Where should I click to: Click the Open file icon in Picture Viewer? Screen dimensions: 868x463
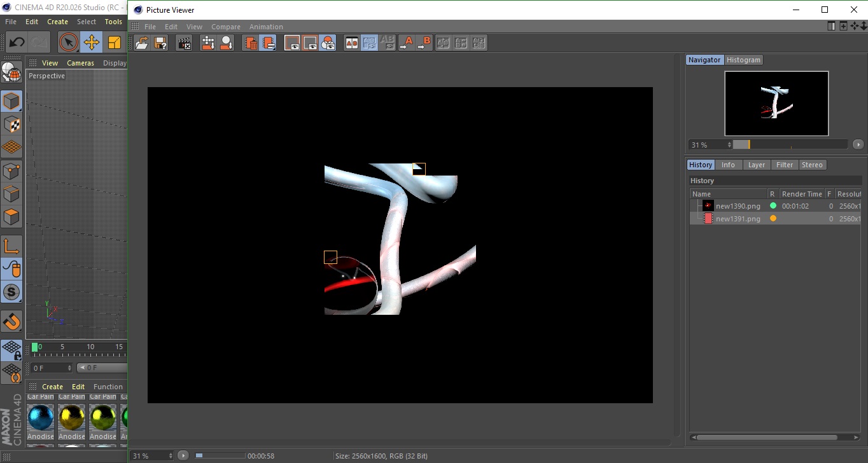tap(142, 43)
